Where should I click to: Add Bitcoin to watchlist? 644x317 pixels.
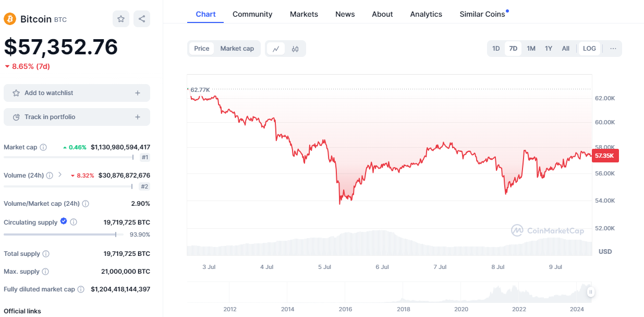[77, 92]
